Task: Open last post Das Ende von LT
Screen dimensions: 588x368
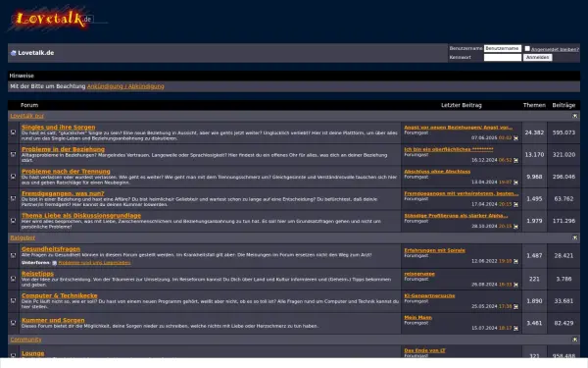Action: coord(425,350)
